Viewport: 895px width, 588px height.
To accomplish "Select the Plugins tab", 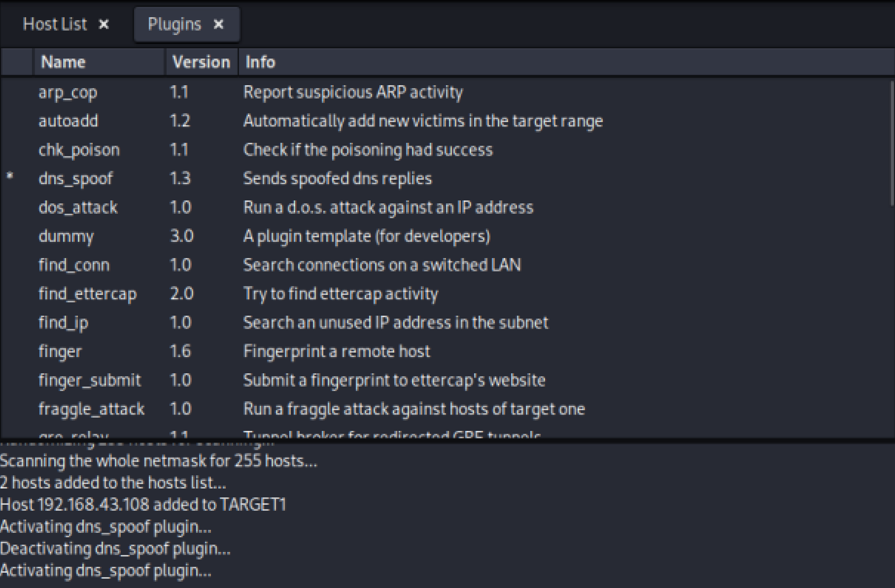I will 174,24.
